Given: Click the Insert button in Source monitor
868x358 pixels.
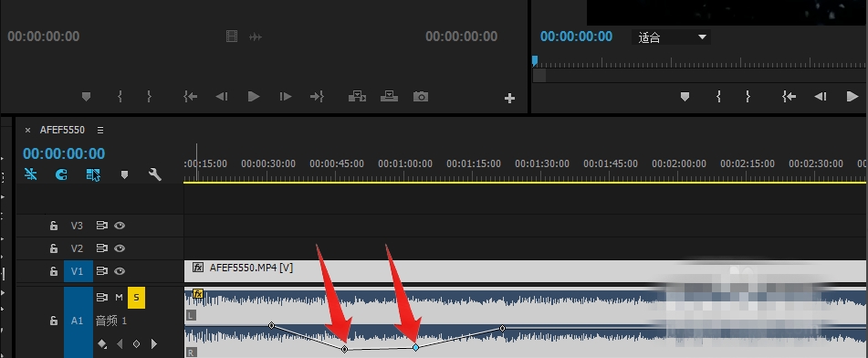Looking at the screenshot, I should [x=357, y=97].
